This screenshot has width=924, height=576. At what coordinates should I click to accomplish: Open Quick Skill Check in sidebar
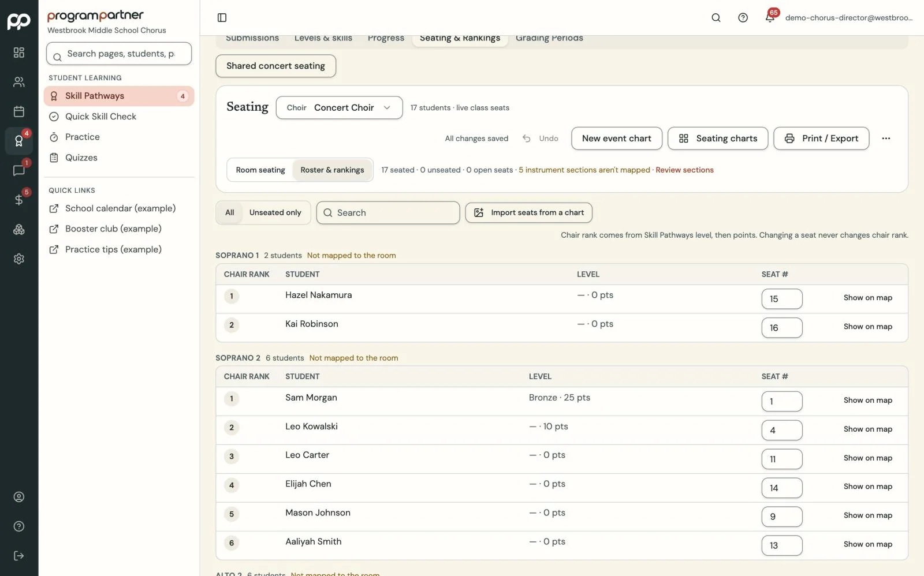119,117
